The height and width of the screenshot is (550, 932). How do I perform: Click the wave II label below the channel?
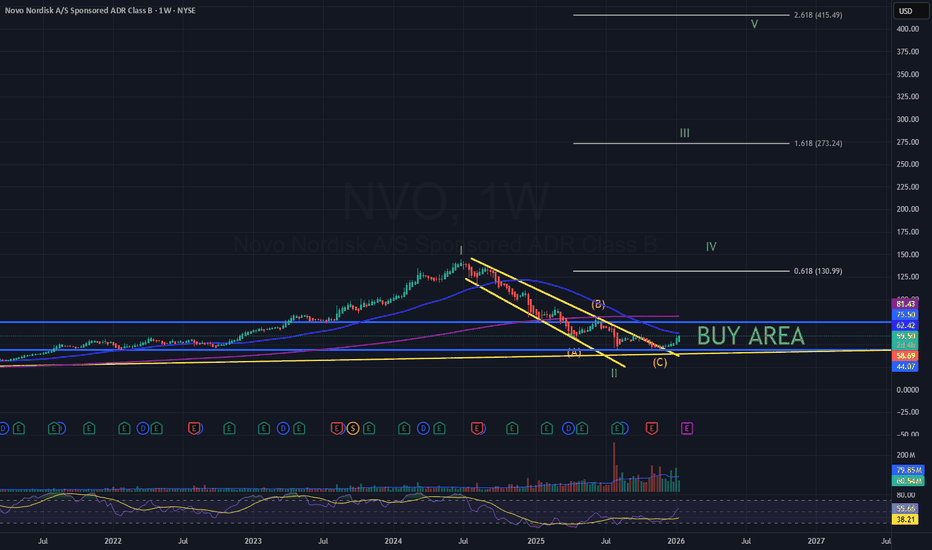coord(614,373)
